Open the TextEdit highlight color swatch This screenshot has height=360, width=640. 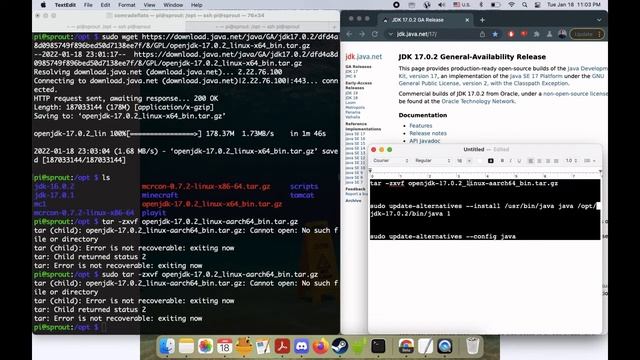tap(491, 161)
